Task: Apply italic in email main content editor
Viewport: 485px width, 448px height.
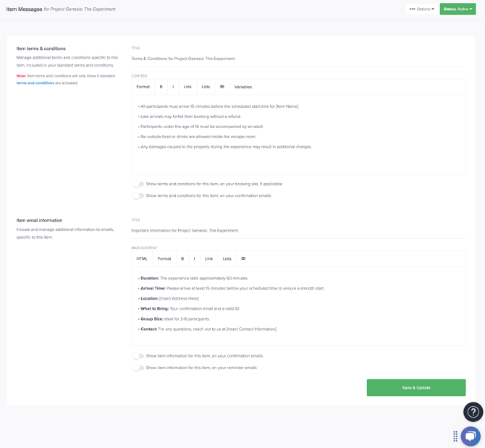Action: pos(194,258)
